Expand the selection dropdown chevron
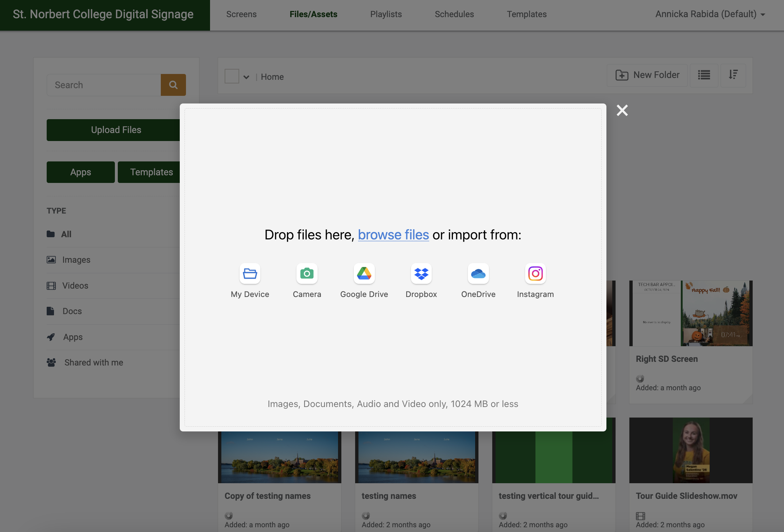Viewport: 784px width, 532px height. click(x=246, y=77)
